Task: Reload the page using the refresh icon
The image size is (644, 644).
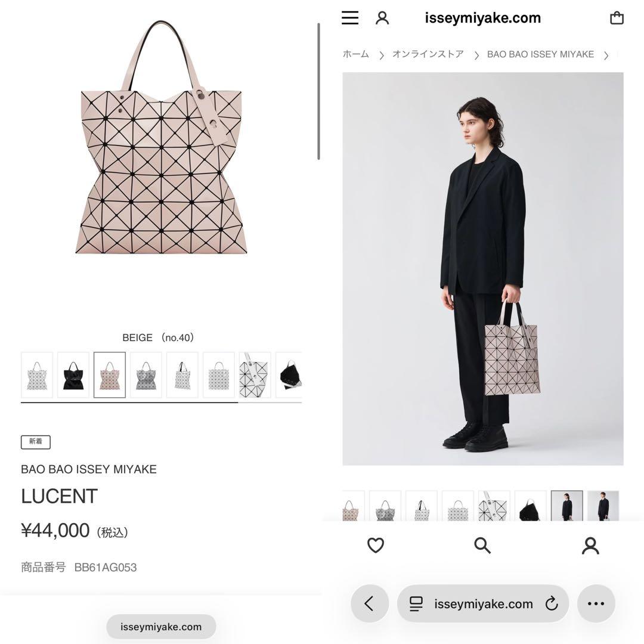Action: click(x=552, y=603)
